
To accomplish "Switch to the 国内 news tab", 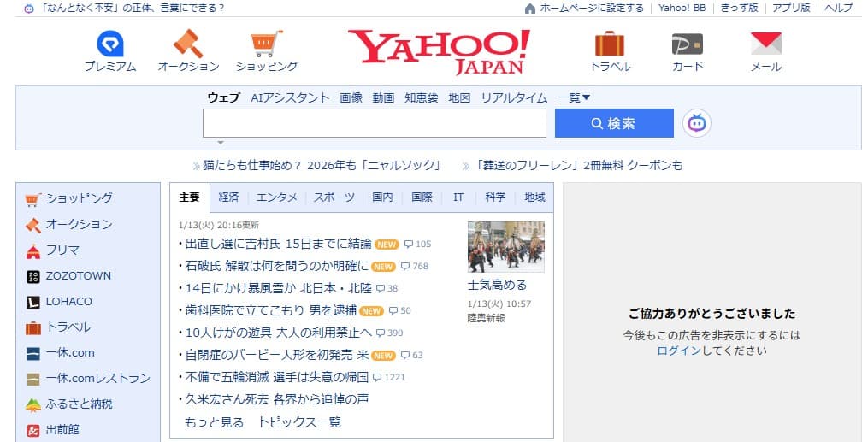I will tap(382, 197).
